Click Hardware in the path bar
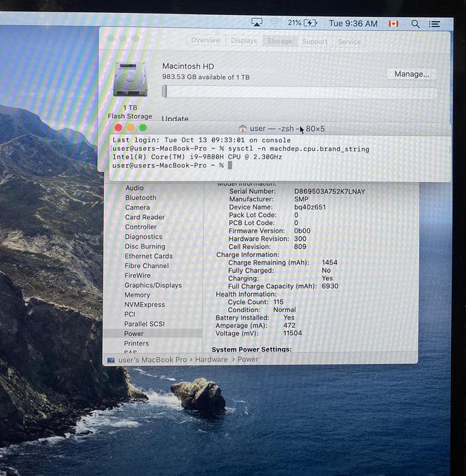The image size is (466, 476). (x=211, y=360)
